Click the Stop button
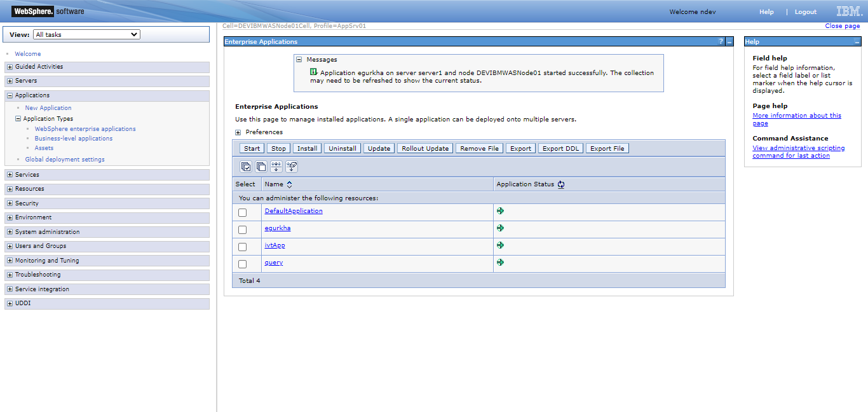Viewport: 868px width, 412px height. (x=278, y=148)
